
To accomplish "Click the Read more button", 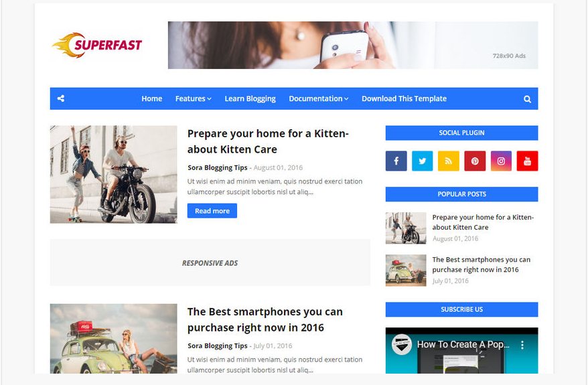I will [212, 211].
